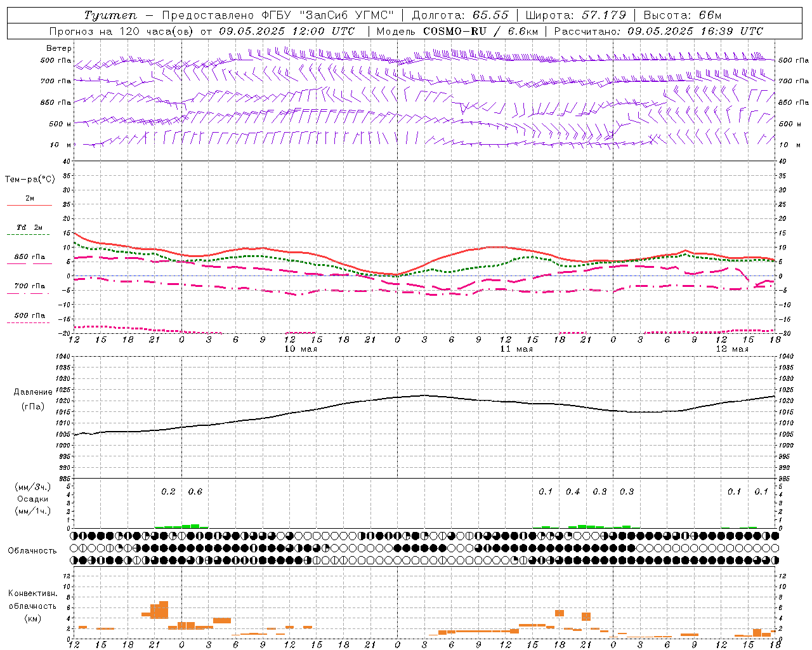Viewport: 812px width, 650px height.
Task: Click the "Предоставлено ФГБУ ЗапСиб УГМС" header text
Action: pos(278,15)
